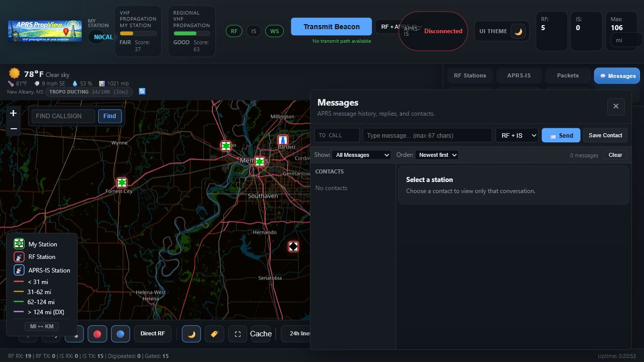The height and width of the screenshot is (362, 644).
Task: Click the Type message text field
Action: 427,135
